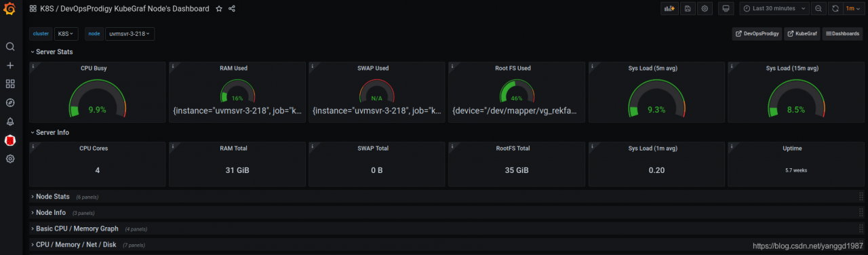
Task: Click the RootFS Total value 35 GiB
Action: [517, 170]
